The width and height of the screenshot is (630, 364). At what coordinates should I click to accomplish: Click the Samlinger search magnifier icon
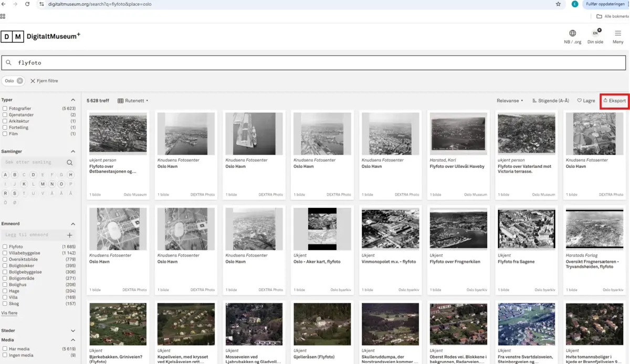click(x=69, y=163)
